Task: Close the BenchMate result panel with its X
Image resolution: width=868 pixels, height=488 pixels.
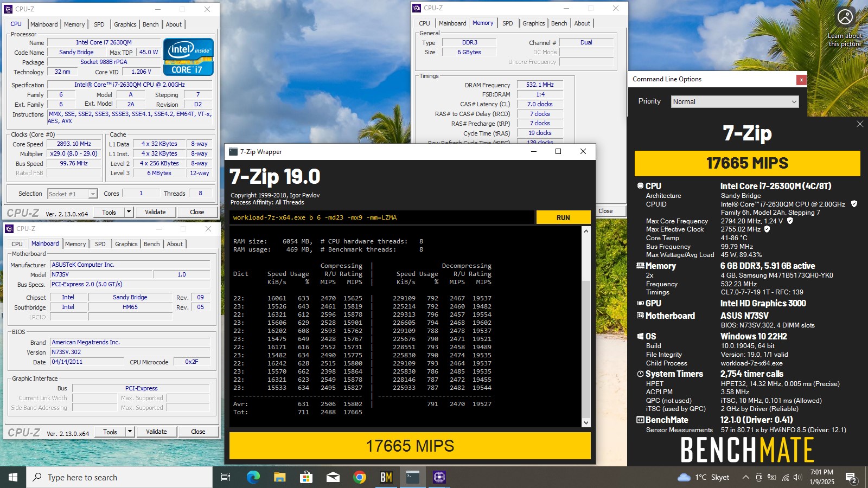Action: [860, 124]
